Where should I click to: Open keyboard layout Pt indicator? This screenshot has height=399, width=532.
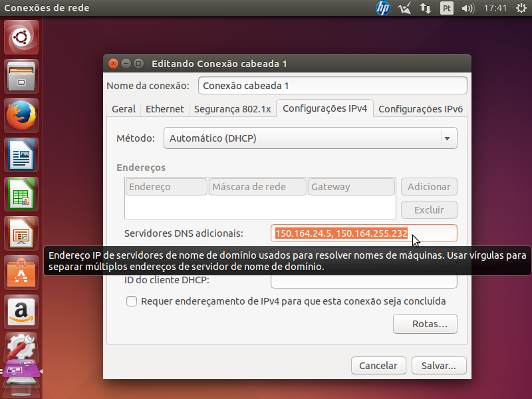(447, 9)
